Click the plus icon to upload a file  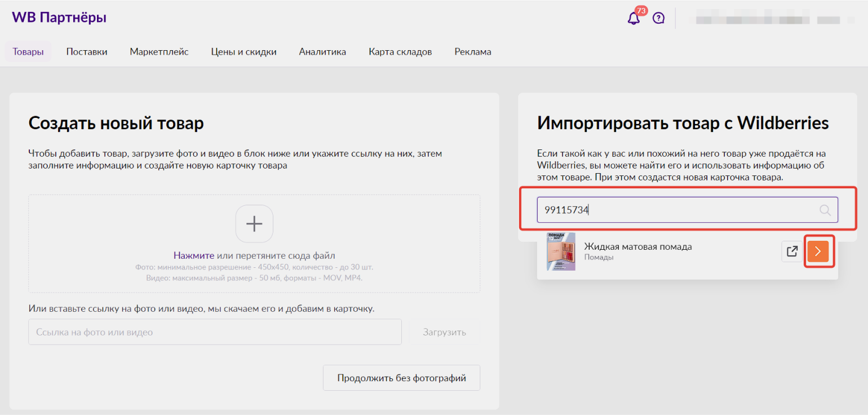pos(254,224)
